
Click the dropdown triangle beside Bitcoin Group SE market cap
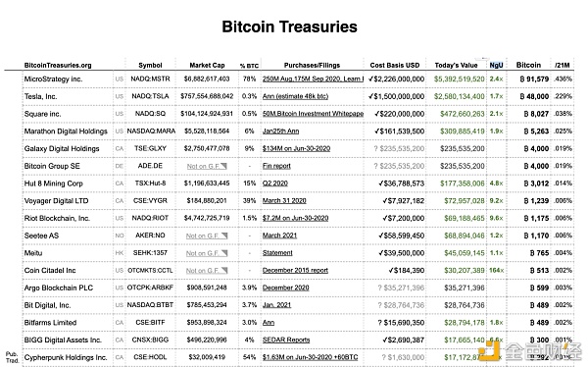pyautogui.click(x=223, y=166)
